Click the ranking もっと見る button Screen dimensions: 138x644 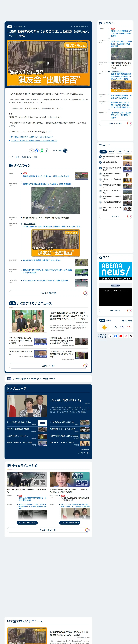click(x=115, y=216)
